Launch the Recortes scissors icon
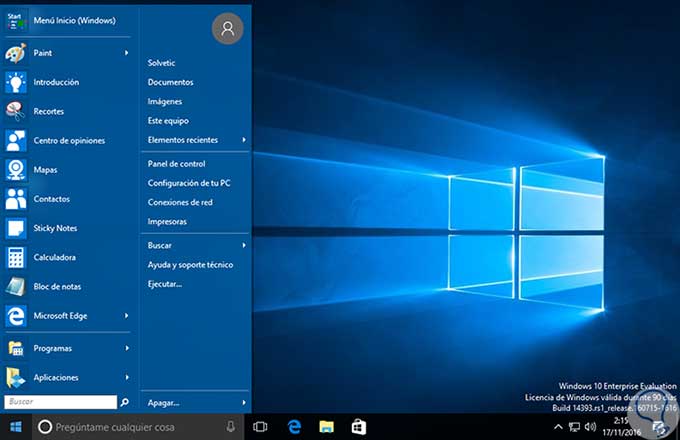Image resolution: width=680 pixels, height=440 pixels. 16,111
